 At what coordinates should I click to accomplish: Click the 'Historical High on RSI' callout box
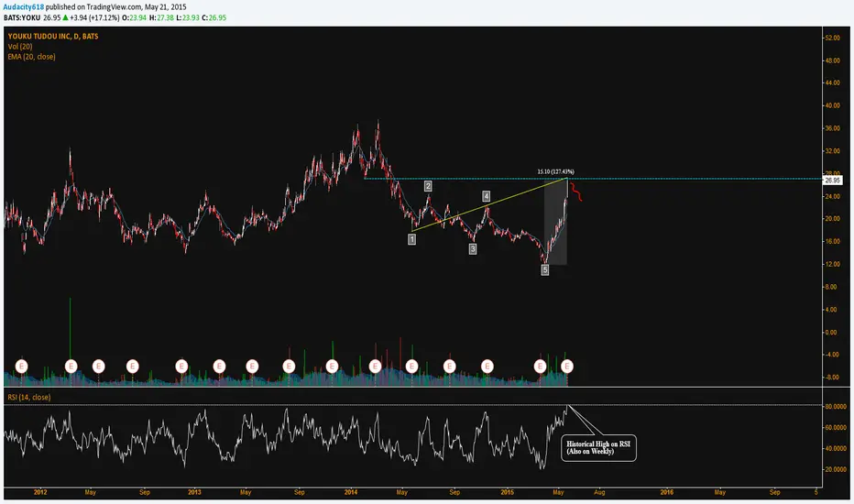pyautogui.click(x=598, y=448)
